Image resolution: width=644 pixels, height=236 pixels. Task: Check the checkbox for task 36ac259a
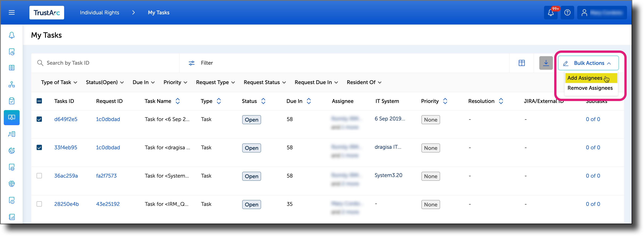click(x=39, y=175)
